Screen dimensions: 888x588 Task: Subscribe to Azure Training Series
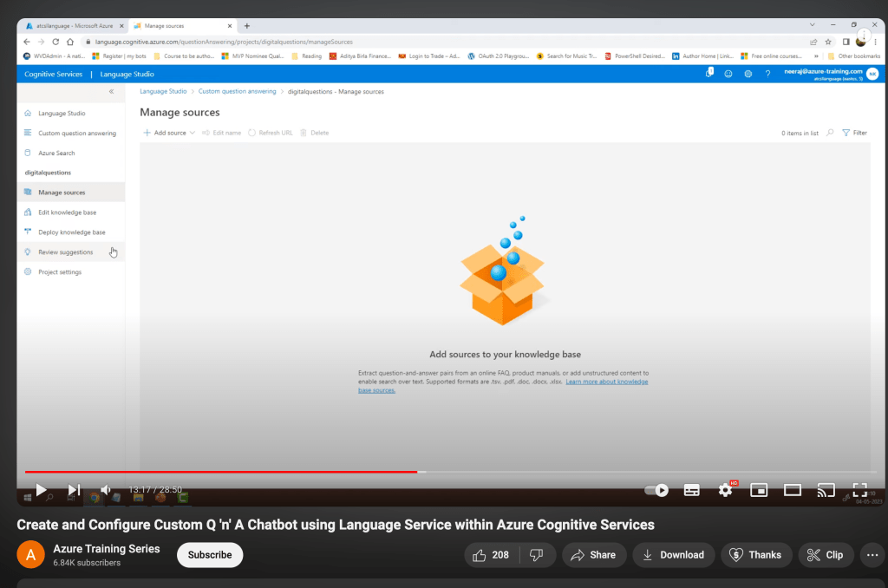coord(210,555)
